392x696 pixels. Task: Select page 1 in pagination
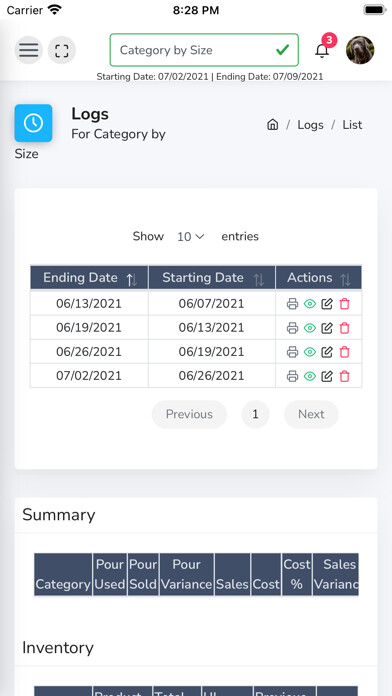(x=255, y=414)
